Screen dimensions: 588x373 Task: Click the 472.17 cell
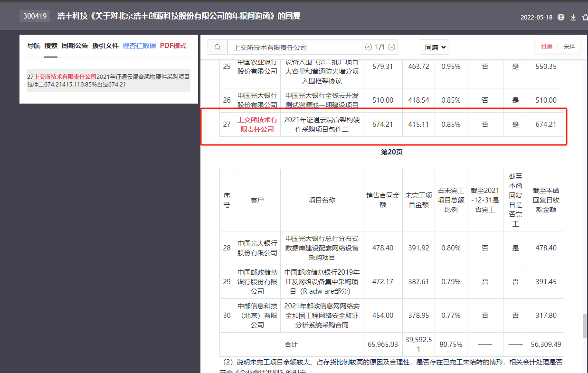pos(383,282)
